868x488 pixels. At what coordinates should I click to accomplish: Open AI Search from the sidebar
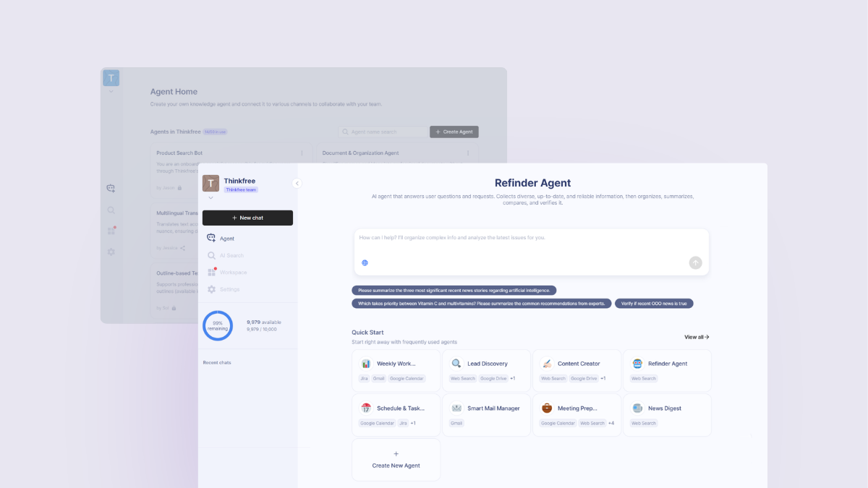(213, 254)
